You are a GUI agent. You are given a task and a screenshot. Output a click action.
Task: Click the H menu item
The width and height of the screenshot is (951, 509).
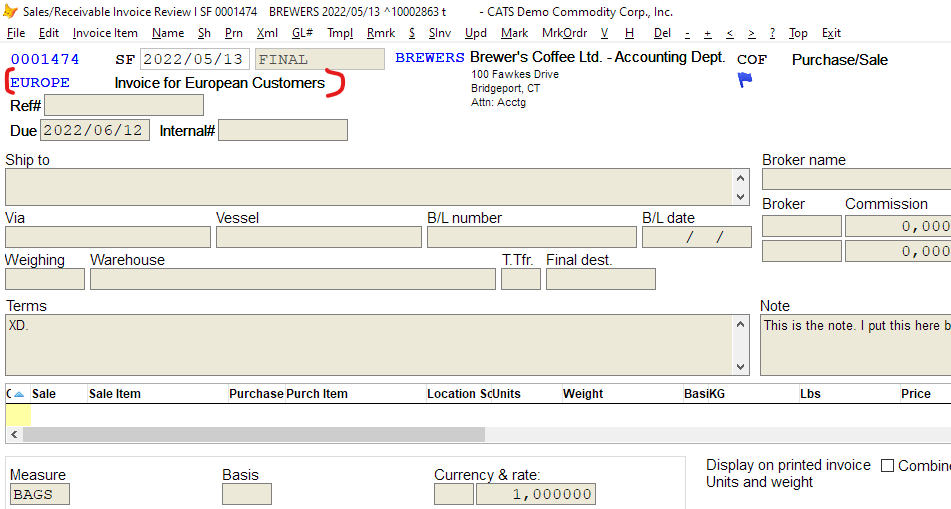pos(630,33)
